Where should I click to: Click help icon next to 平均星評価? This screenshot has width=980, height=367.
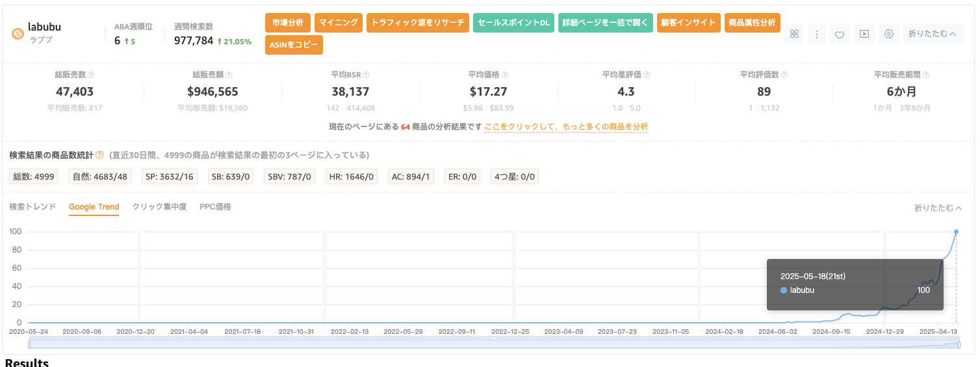click(647, 75)
